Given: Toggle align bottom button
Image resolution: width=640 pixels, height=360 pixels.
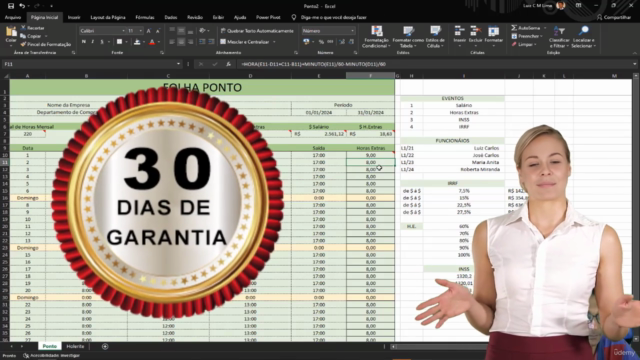Looking at the screenshot, I should 190,31.
